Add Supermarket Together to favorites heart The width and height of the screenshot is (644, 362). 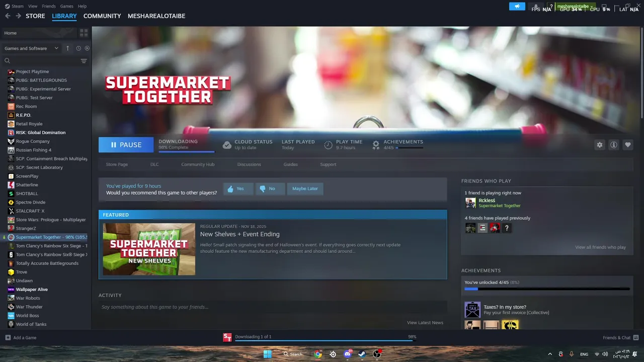627,145
